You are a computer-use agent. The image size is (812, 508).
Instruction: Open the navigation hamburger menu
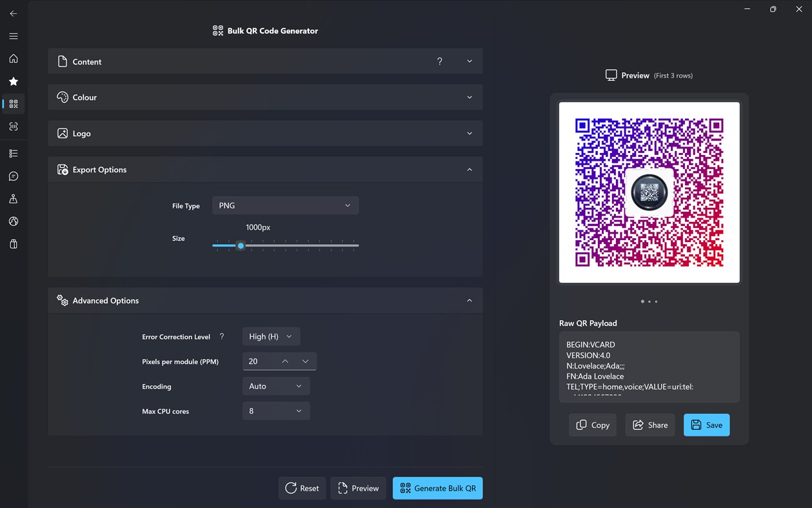13,36
